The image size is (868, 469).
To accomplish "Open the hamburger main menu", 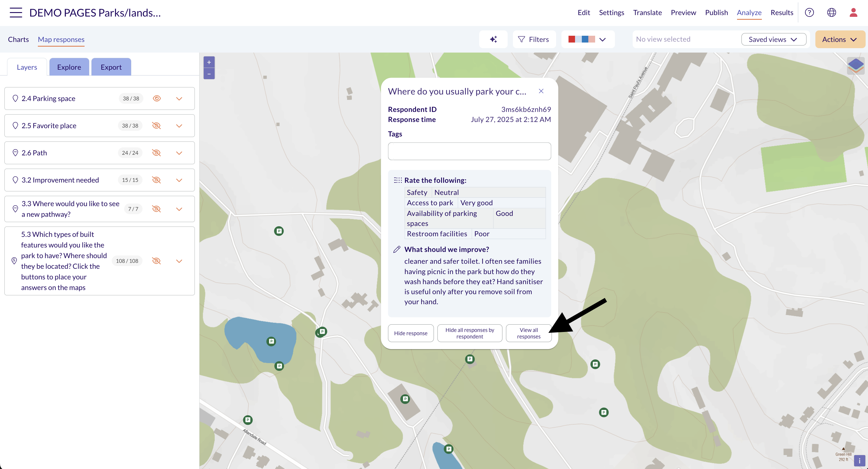I will pos(16,13).
